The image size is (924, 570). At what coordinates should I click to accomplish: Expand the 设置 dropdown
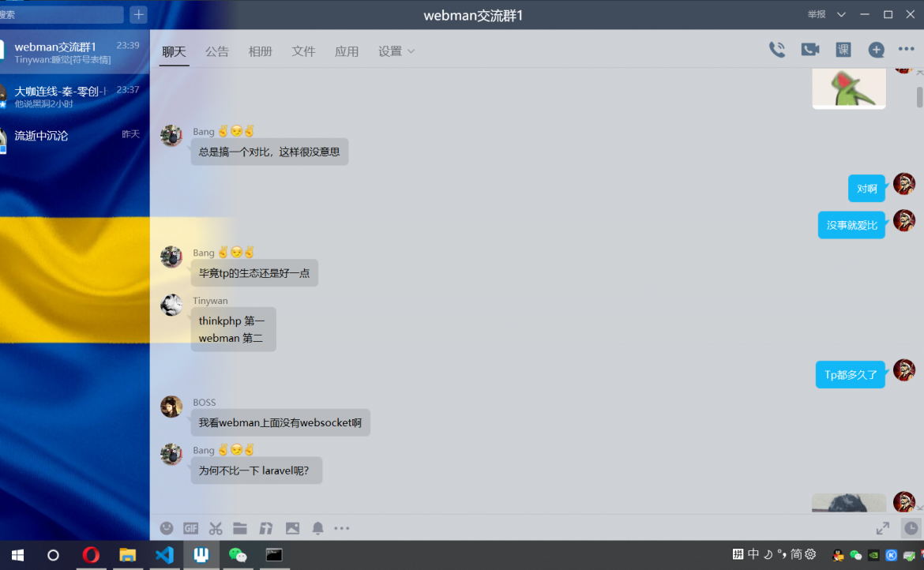pos(396,52)
